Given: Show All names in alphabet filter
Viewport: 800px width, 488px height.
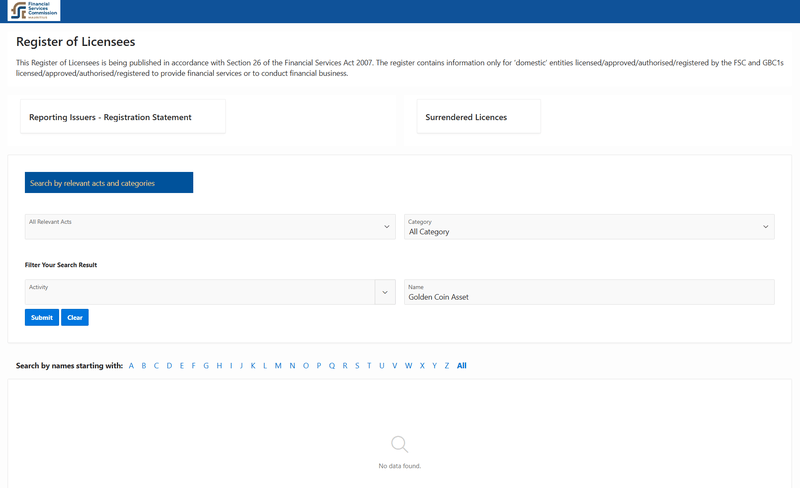Looking at the screenshot, I should point(462,365).
